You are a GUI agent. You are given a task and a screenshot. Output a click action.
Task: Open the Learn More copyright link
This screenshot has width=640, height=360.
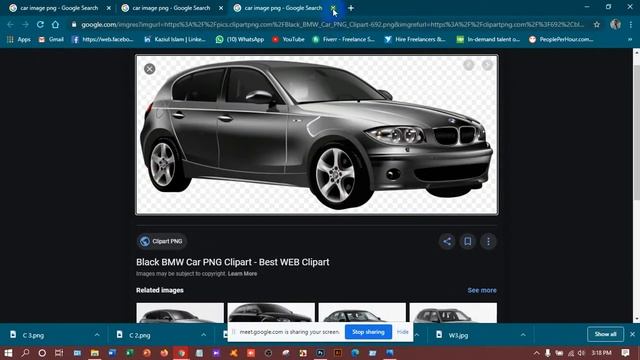[x=242, y=273]
